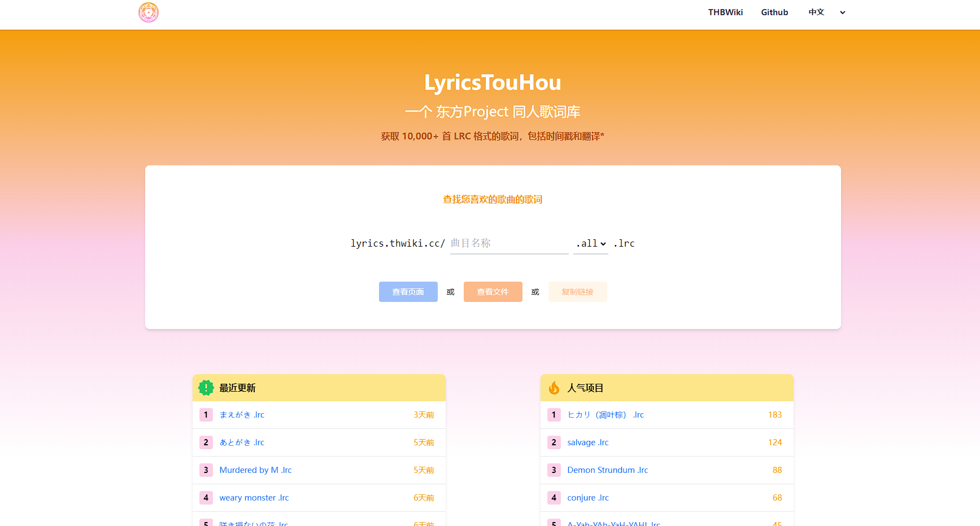Open the THBWiki navigation link

(x=726, y=12)
